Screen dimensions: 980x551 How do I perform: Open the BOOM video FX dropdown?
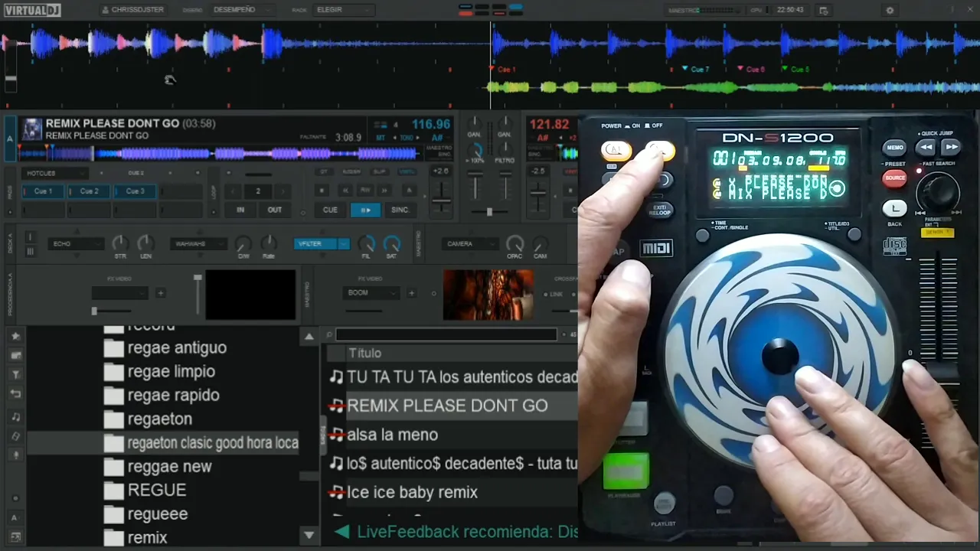pos(372,293)
